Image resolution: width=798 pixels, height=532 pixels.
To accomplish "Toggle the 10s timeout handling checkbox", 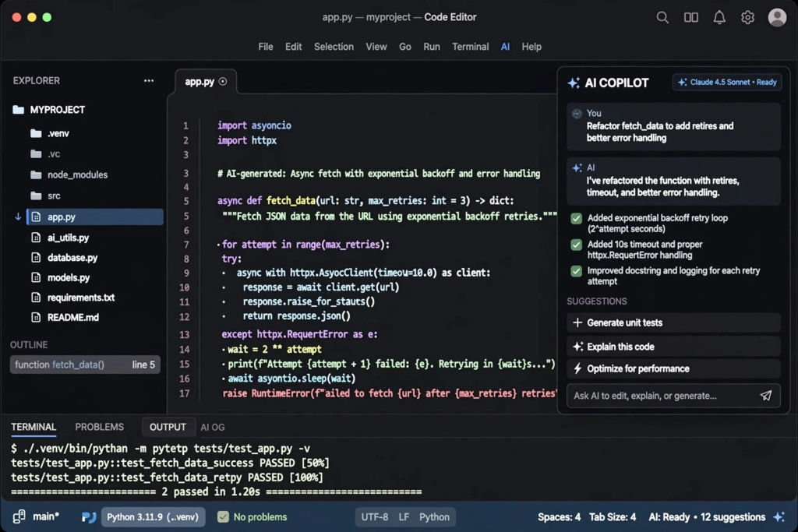I will (x=576, y=245).
